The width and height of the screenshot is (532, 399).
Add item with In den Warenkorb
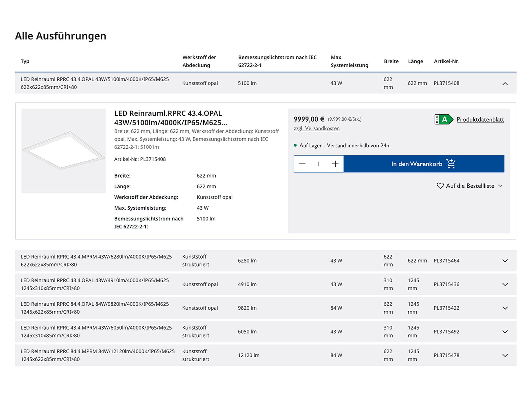pos(416,164)
